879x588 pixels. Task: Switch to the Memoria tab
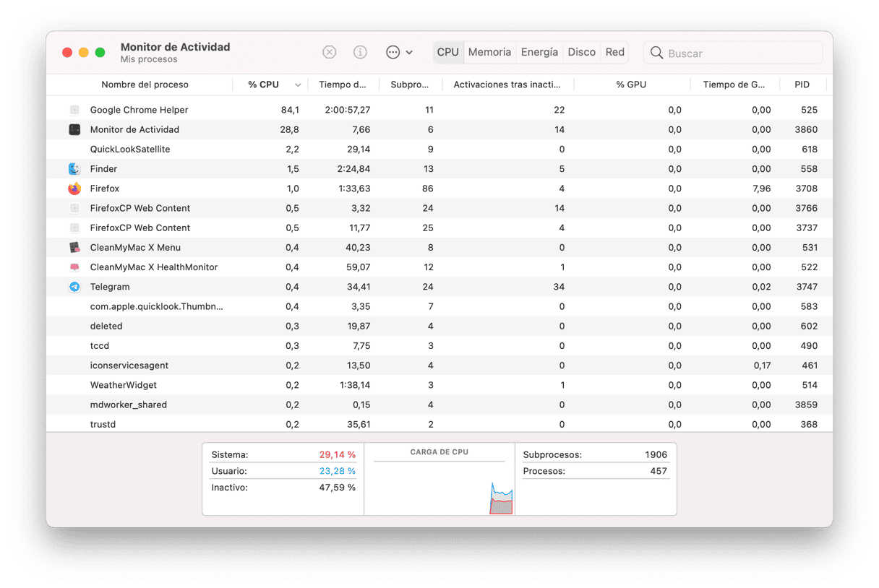[489, 52]
